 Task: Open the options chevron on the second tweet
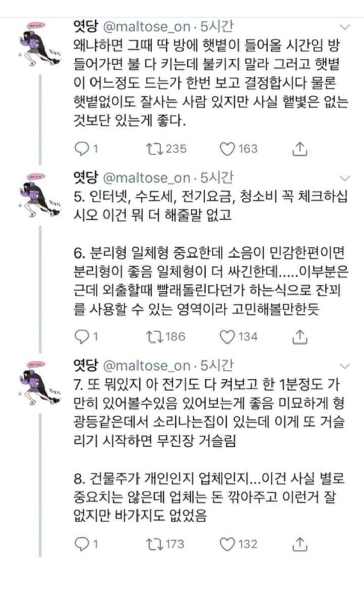point(345,177)
